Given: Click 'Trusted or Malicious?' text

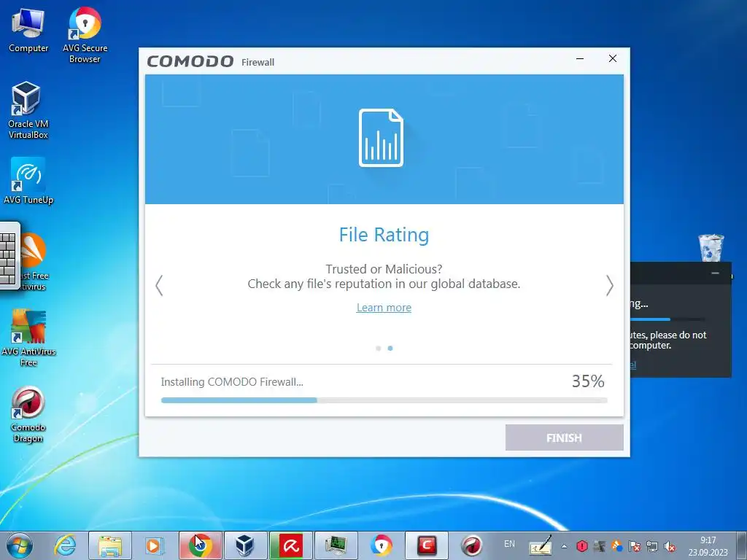Looking at the screenshot, I should pyautogui.click(x=384, y=269).
